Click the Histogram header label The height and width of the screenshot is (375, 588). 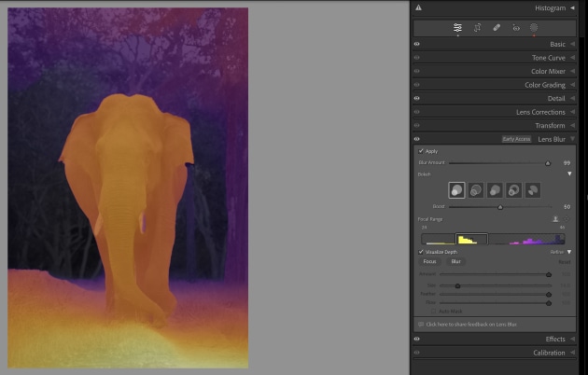click(x=550, y=7)
